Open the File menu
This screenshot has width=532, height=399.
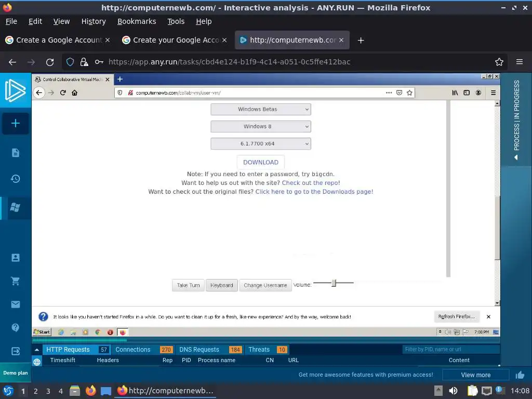tap(11, 21)
